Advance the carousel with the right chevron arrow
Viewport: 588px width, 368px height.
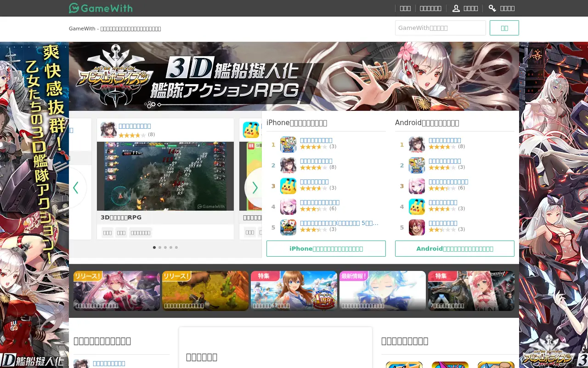coord(255,188)
